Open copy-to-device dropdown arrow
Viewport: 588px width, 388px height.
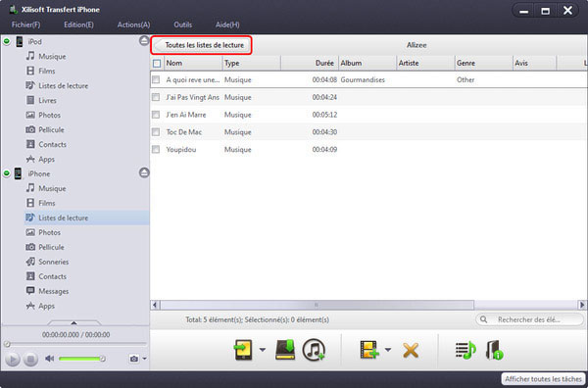263,350
